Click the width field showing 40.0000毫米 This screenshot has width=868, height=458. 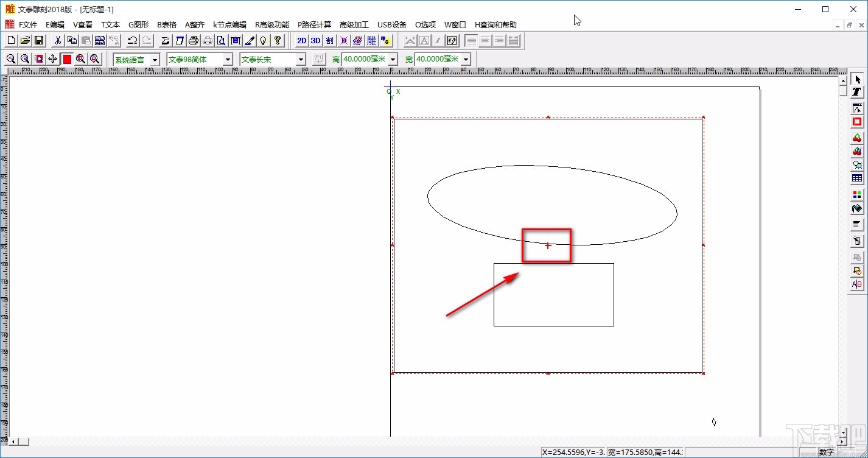438,59
